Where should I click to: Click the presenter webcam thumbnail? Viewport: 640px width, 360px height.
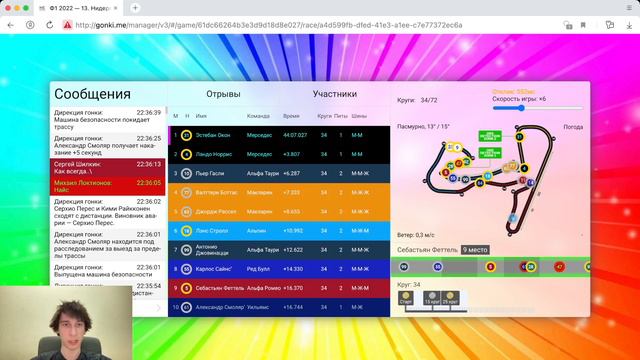click(x=66, y=322)
